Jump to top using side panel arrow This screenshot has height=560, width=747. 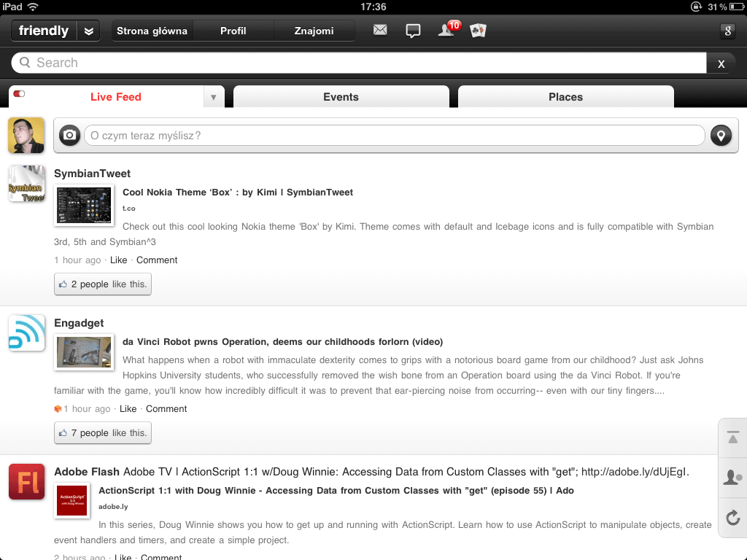click(x=732, y=437)
